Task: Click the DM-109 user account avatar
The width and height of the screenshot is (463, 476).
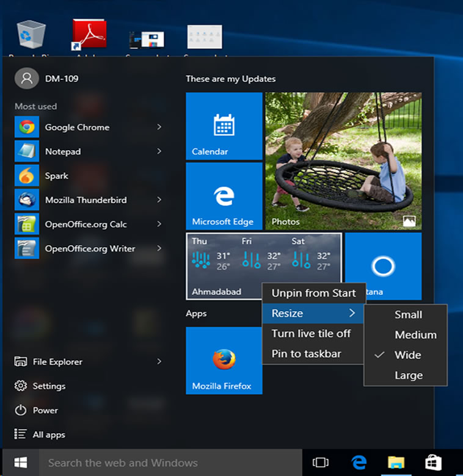Action: click(27, 78)
